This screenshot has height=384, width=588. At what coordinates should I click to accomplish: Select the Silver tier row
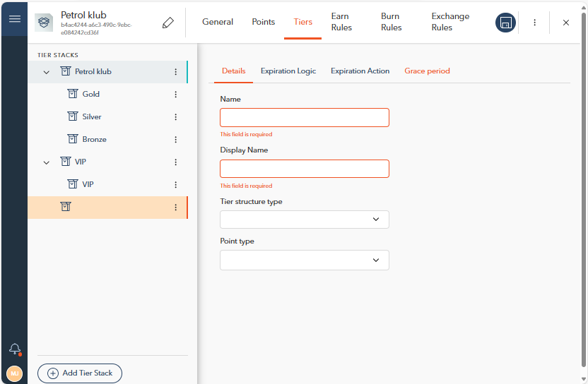tap(107, 117)
